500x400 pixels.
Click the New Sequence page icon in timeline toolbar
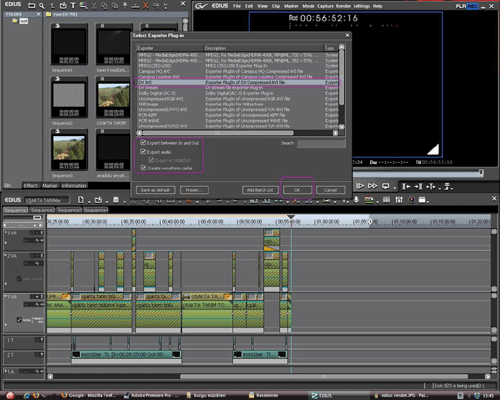pyautogui.click(x=81, y=200)
